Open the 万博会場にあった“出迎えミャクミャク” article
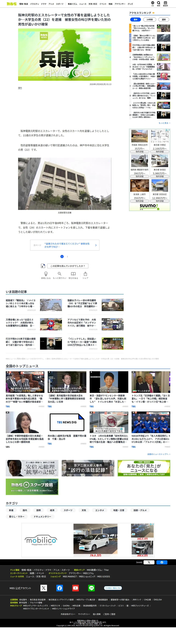 34,324
